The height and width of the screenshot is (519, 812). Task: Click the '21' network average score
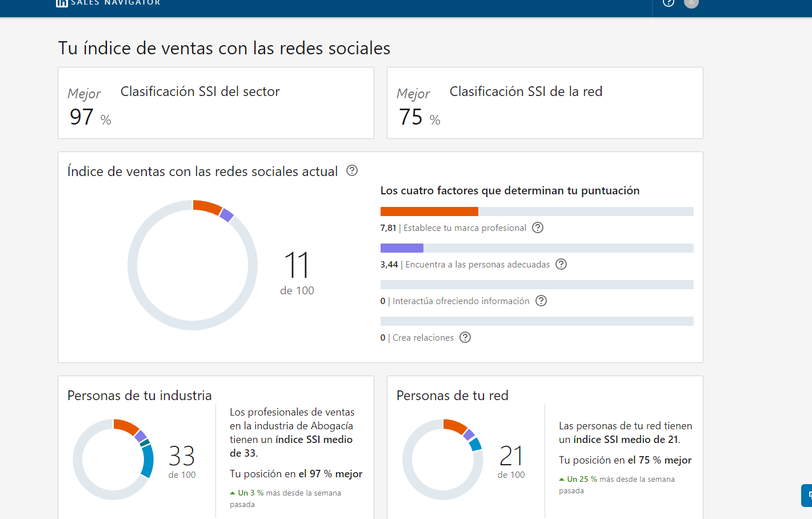[511, 456]
